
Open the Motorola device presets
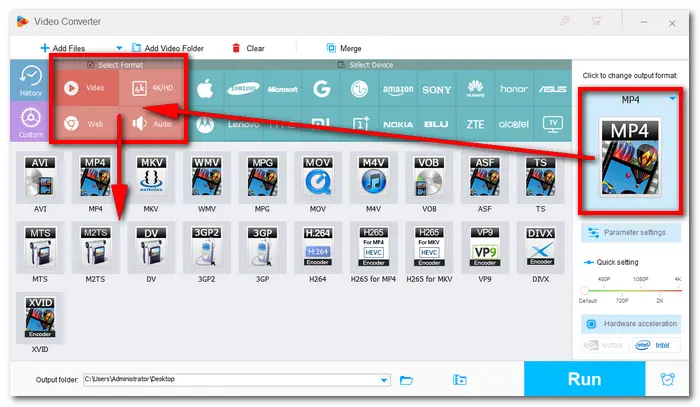coord(205,125)
